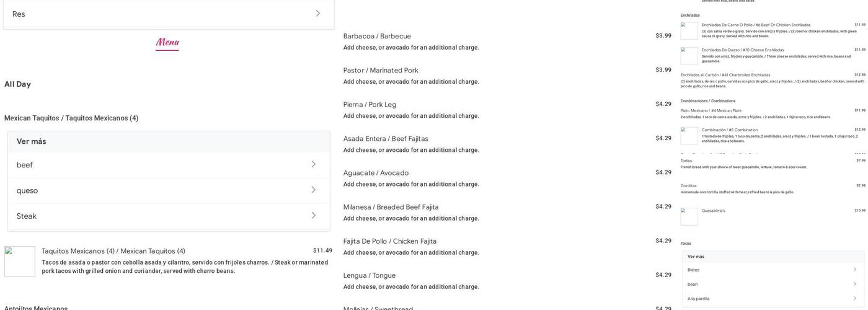Screen dimensions: 868x310
Task: Click the A la parrilla chevron
Action: (855, 298)
